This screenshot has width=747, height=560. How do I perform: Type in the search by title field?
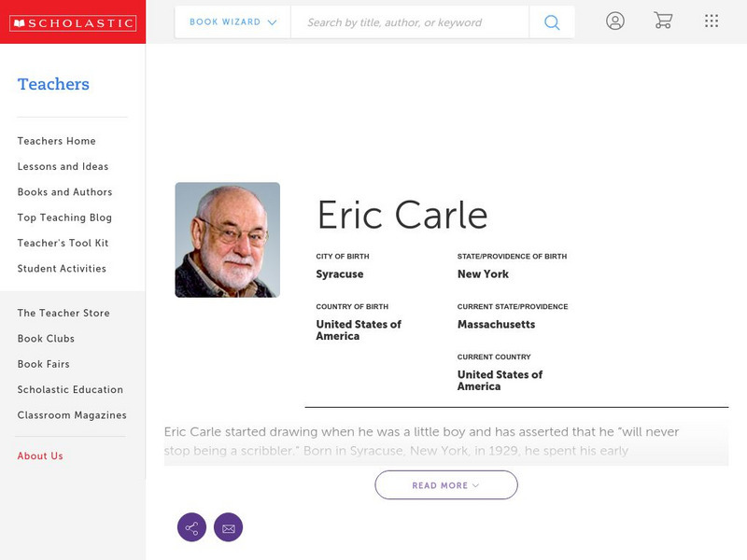click(409, 22)
